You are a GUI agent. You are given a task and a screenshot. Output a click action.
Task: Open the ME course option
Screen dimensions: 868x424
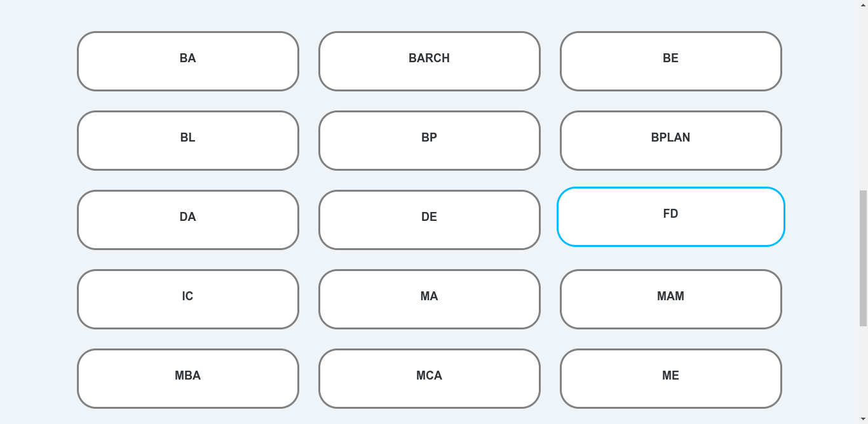click(x=671, y=378)
